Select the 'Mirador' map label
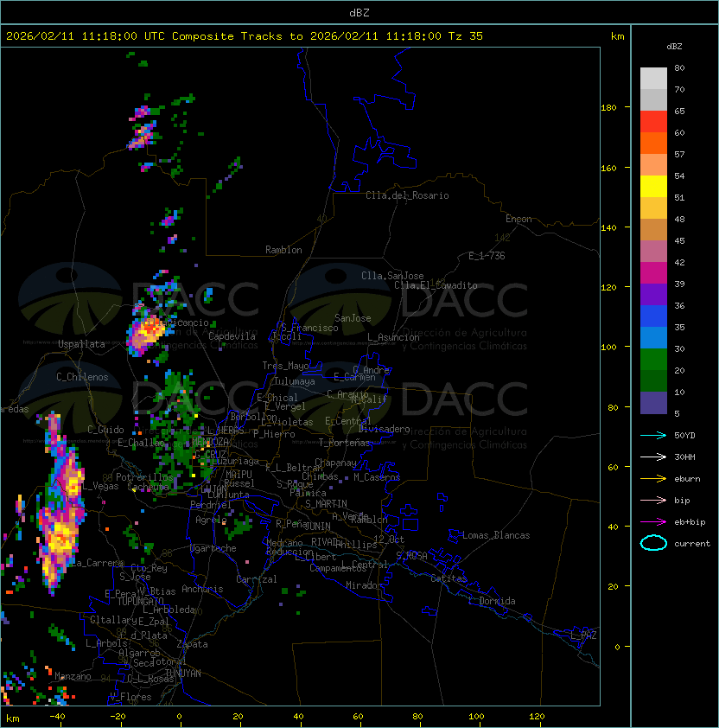This screenshot has height=728, width=719. coord(364,585)
